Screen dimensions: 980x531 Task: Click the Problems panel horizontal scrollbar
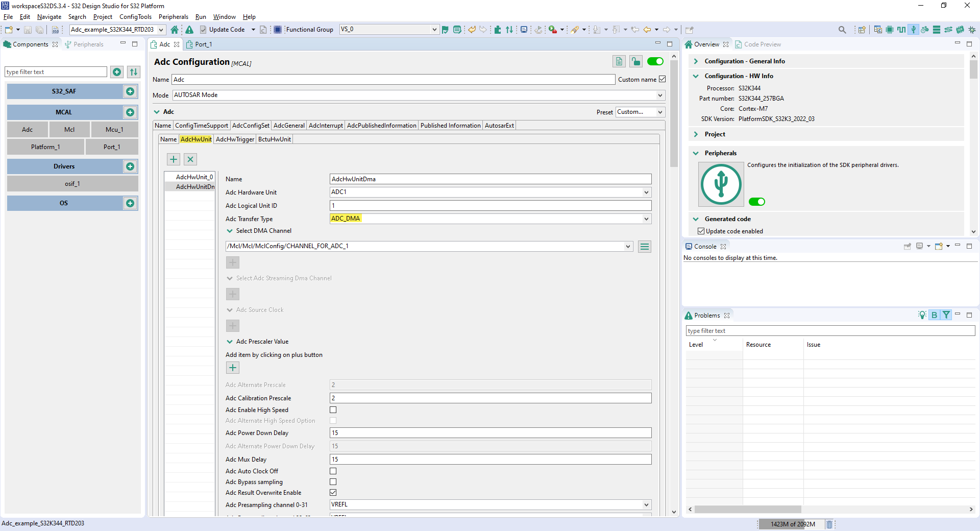click(x=748, y=510)
